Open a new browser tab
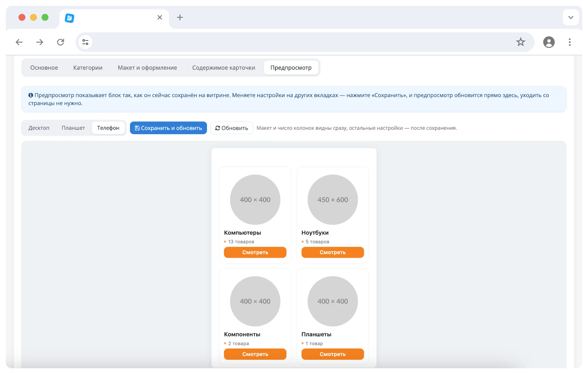Image resolution: width=588 pixels, height=374 pixels. (x=180, y=17)
